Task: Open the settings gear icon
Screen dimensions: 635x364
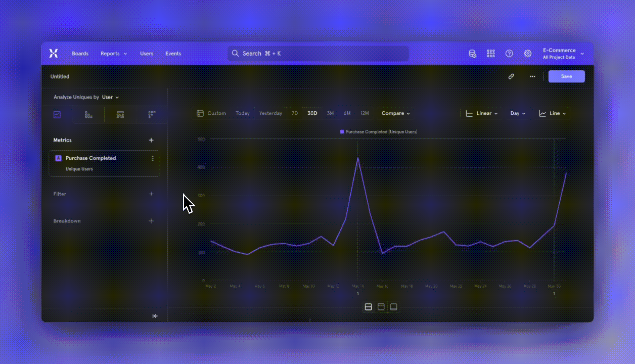Action: point(528,54)
